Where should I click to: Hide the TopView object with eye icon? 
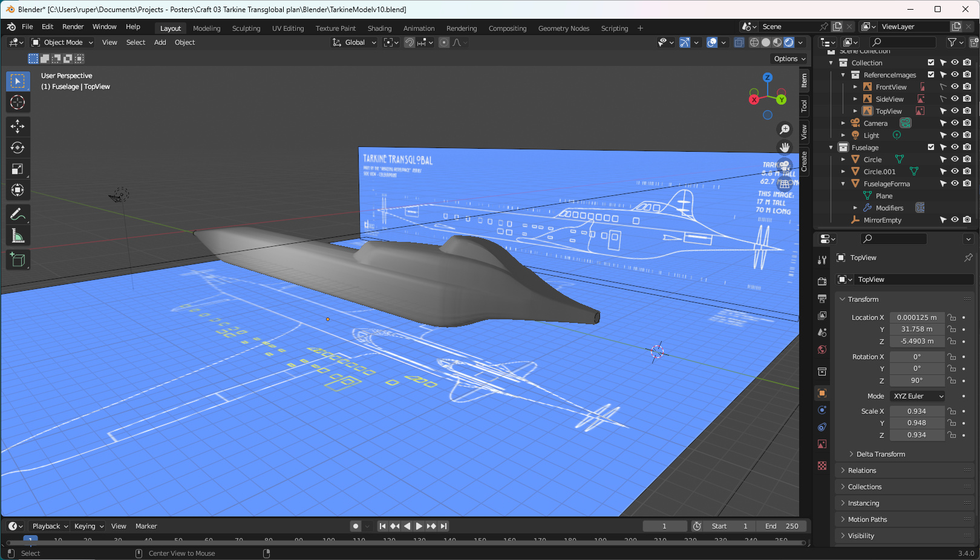tap(955, 111)
